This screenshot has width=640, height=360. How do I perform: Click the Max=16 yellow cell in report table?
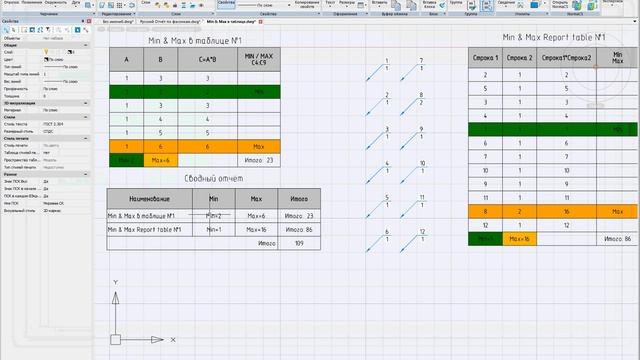click(x=519, y=239)
